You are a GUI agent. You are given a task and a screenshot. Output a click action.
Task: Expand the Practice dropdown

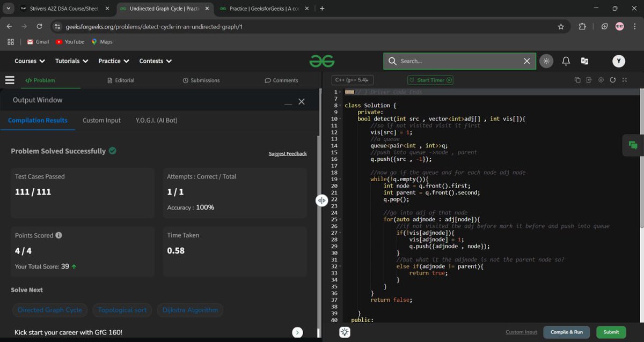[114, 61]
